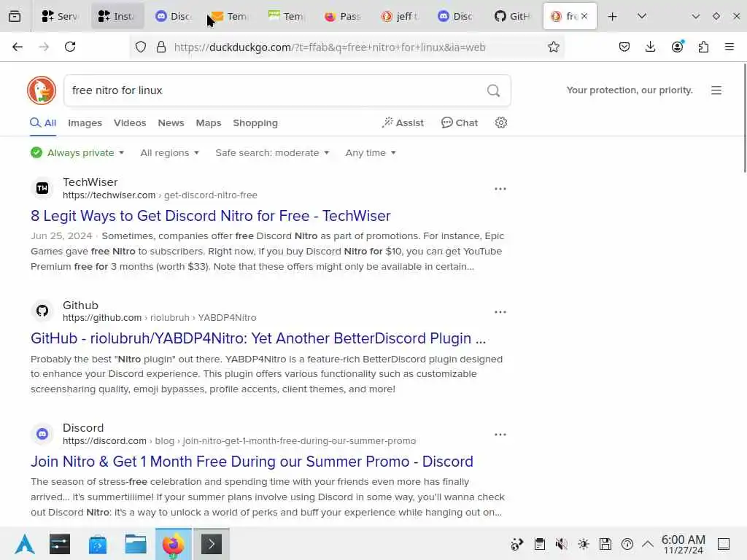Open Join Nitro & Get 1 Month Free link
Viewport: 747px width, 560px height.
[x=252, y=462]
